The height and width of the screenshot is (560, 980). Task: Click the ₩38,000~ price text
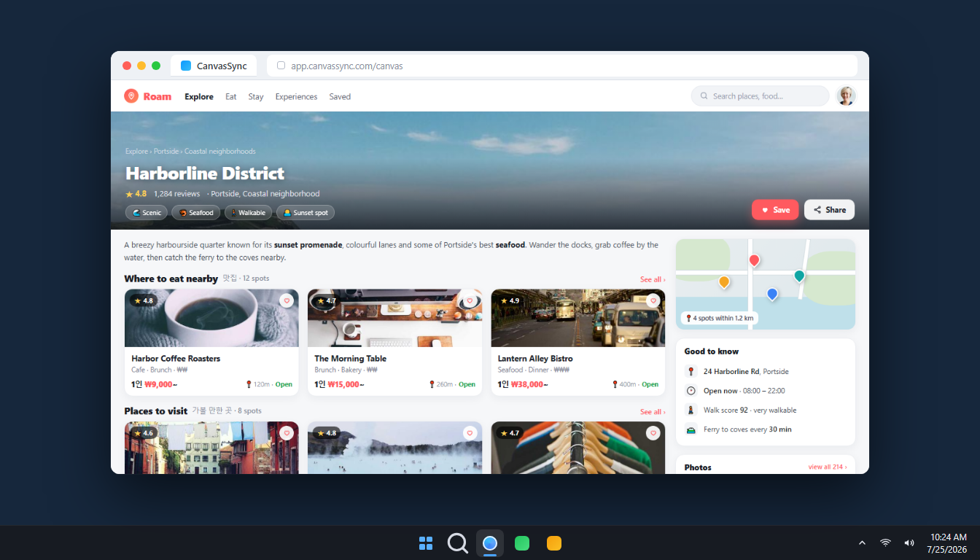pyautogui.click(x=529, y=384)
